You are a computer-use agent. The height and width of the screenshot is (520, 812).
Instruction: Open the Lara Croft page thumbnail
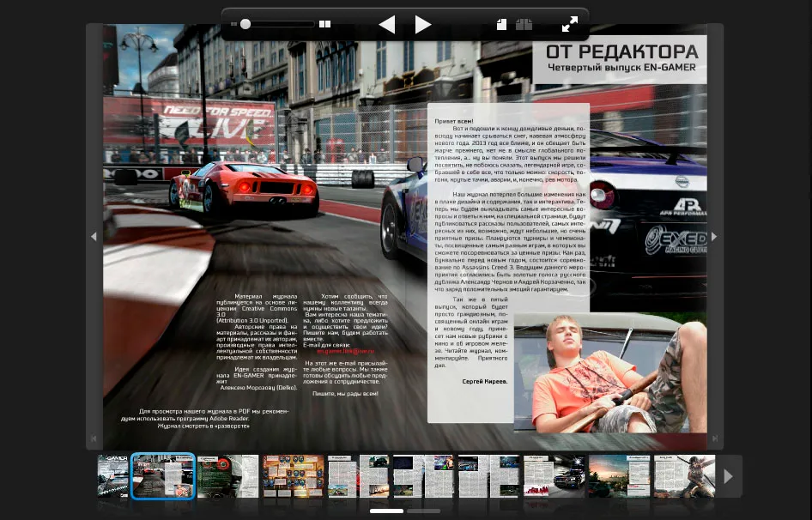[x=685, y=476]
